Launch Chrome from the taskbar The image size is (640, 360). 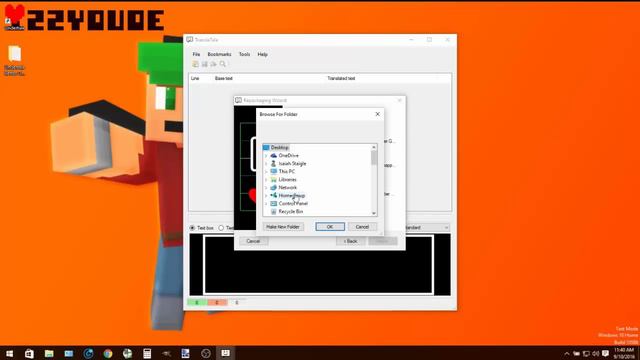tap(108, 353)
